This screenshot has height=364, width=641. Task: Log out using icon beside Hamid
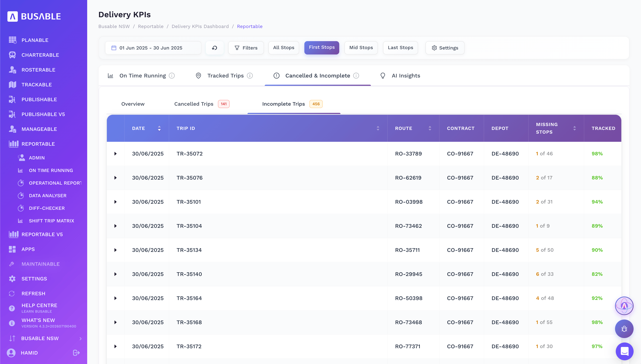point(76,353)
